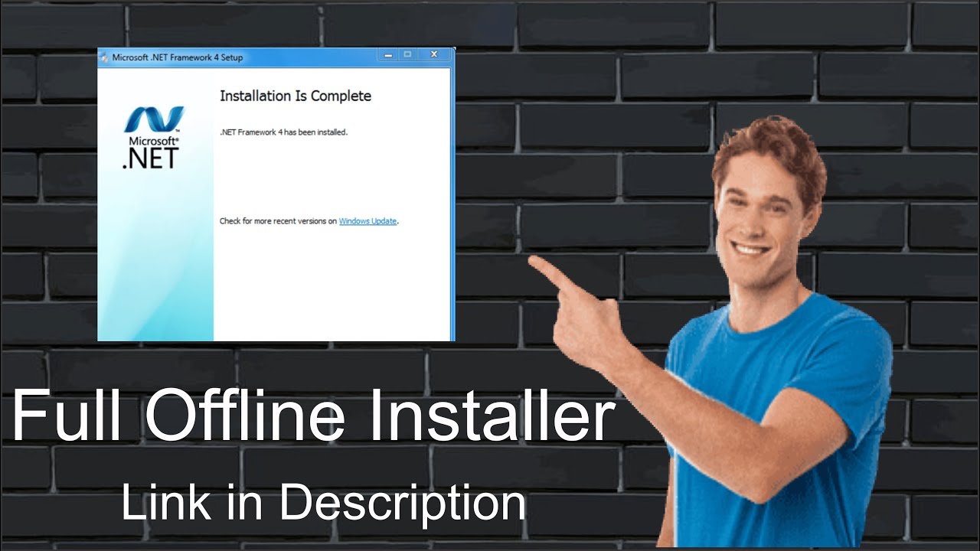
Task: Click the Microsoft .NET logo
Action: click(153, 138)
